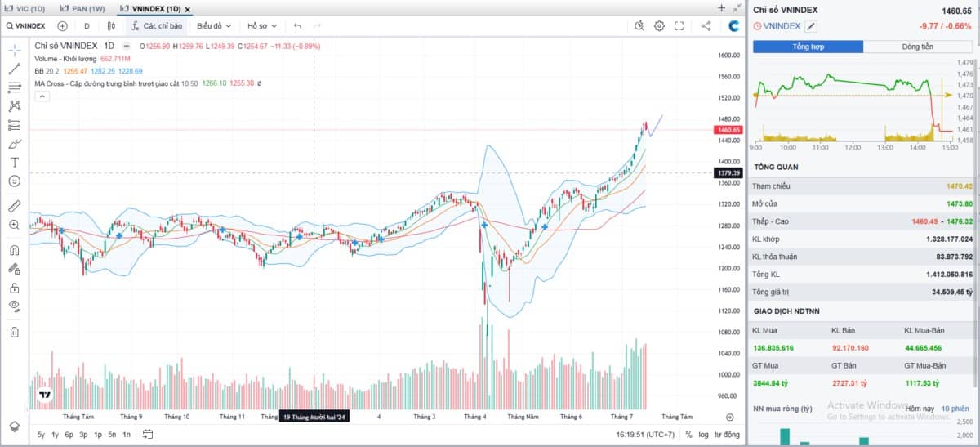
Task: Open the forecasting and measurement tool
Action: tap(14, 125)
